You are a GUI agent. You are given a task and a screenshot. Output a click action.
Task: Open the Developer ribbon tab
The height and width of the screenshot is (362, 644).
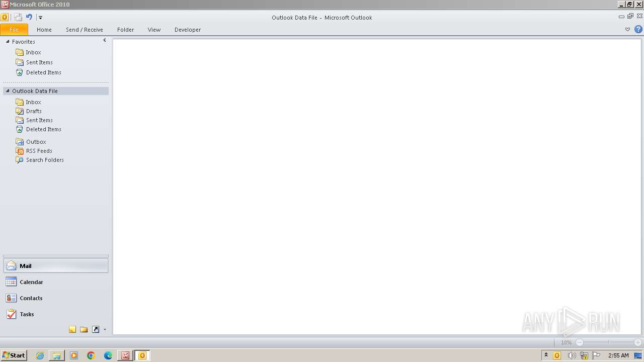(x=188, y=30)
